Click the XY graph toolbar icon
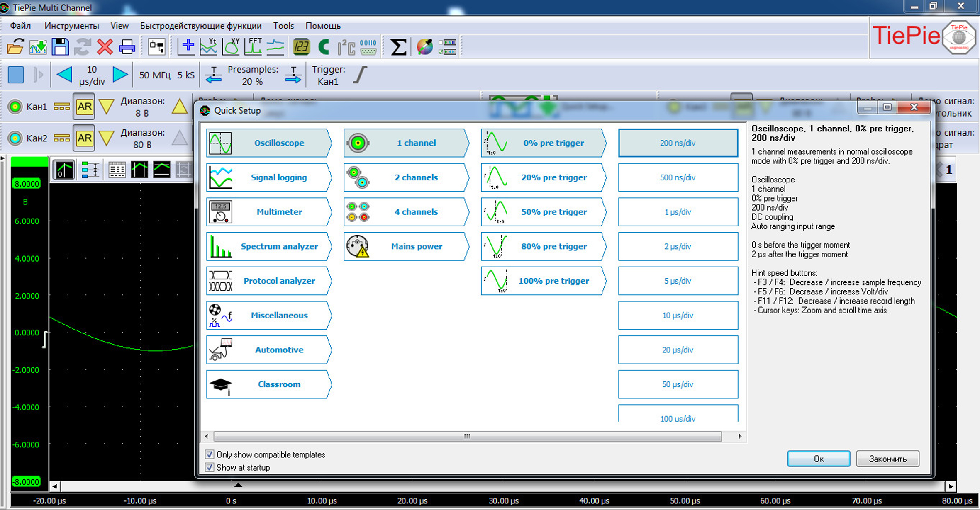 [231, 47]
